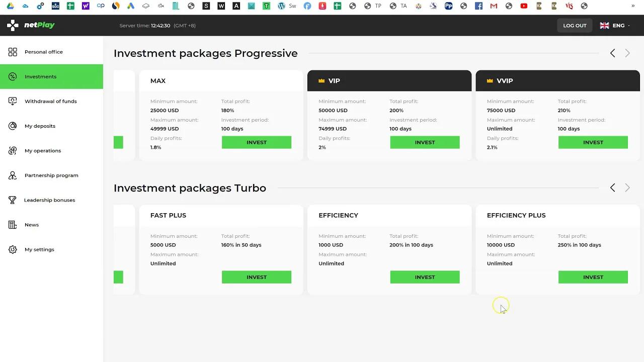Click the Investments percent icon in sidebar
The width and height of the screenshot is (644, 362).
[13, 76]
